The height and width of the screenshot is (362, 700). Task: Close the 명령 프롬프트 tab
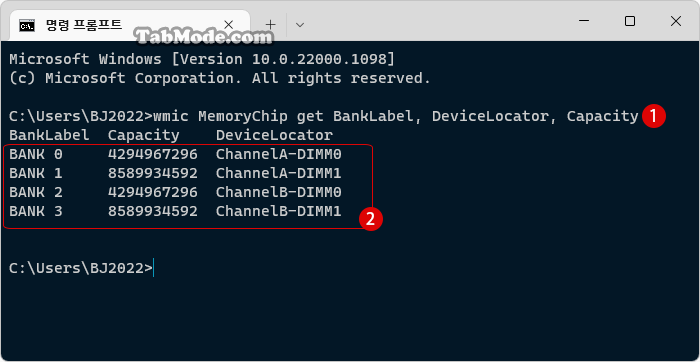228,25
